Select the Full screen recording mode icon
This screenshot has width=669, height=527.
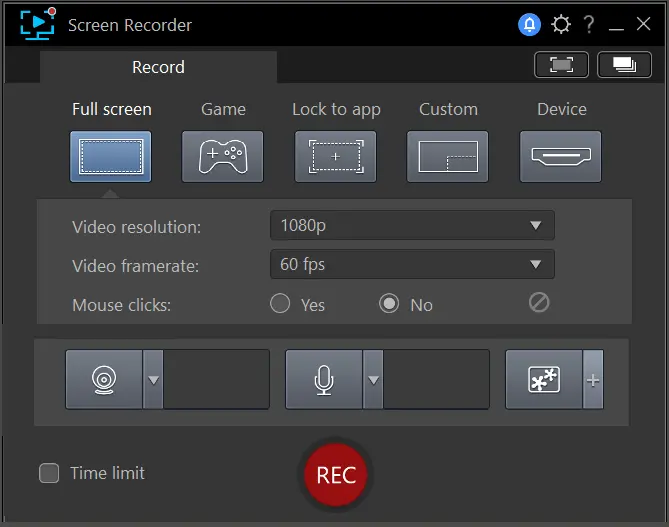[111, 157]
